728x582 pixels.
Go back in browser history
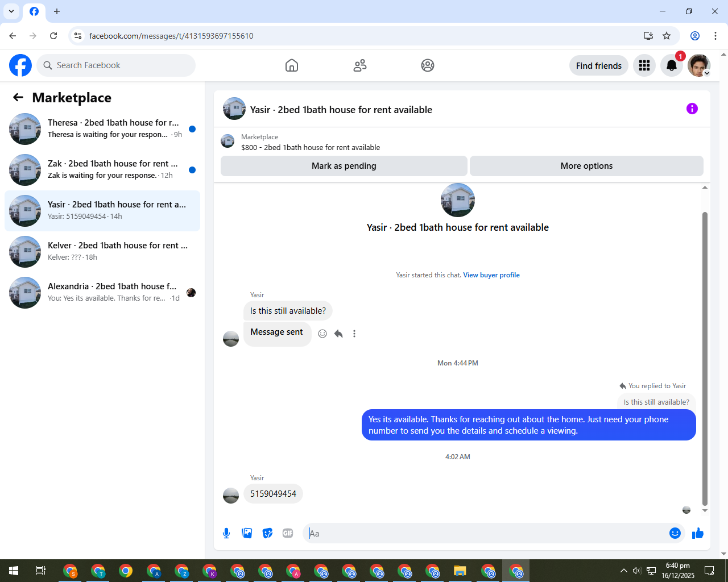(x=13, y=36)
